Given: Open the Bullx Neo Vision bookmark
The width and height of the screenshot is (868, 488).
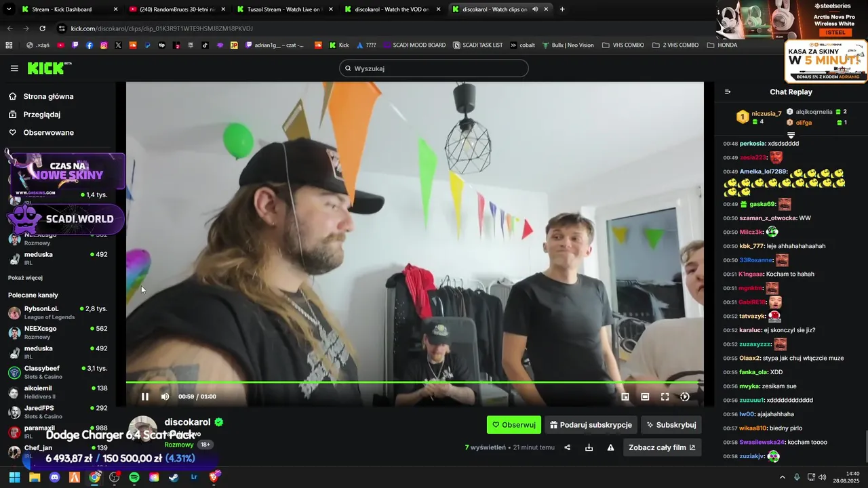Looking at the screenshot, I should [568, 45].
